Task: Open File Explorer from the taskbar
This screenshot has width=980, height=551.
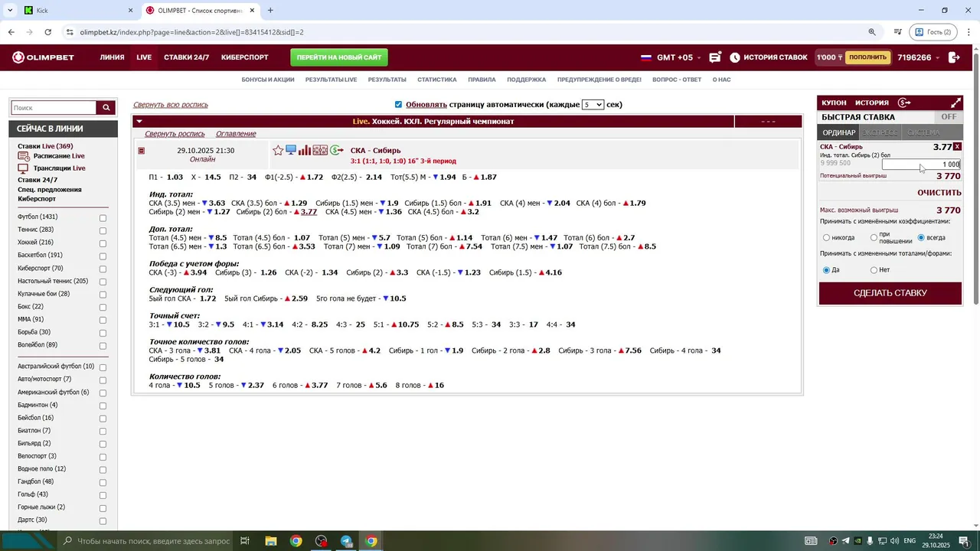Action: (x=271, y=541)
